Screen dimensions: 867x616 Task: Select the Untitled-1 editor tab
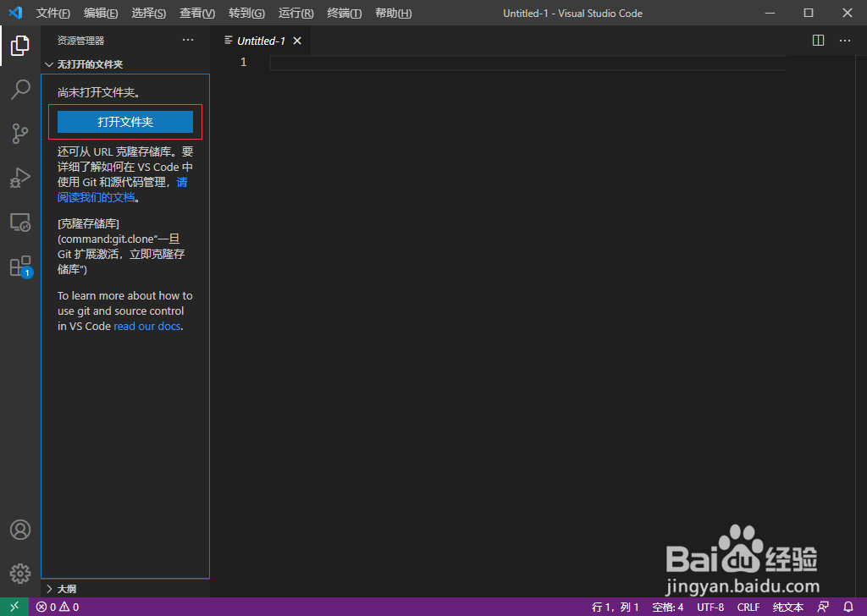click(261, 41)
